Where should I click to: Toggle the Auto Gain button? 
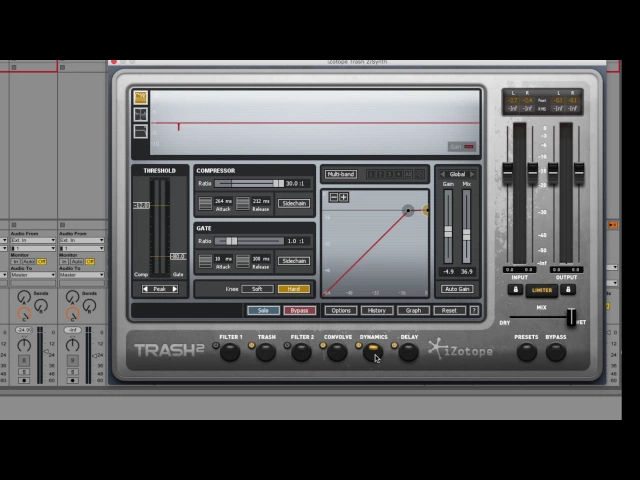point(457,289)
